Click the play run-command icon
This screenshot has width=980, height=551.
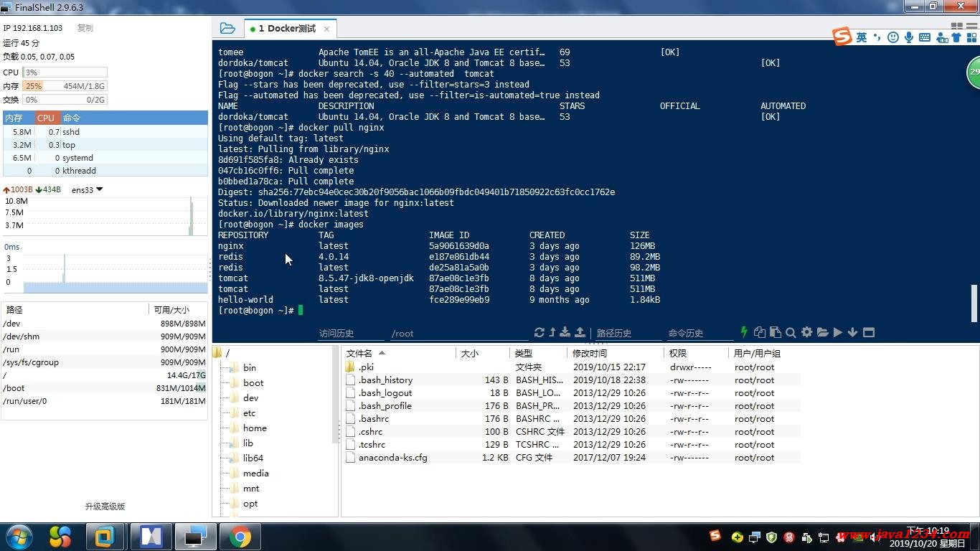pos(837,332)
